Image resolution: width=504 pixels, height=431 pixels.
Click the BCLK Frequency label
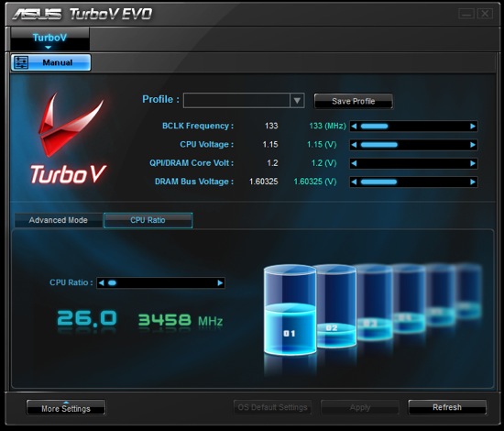(x=198, y=126)
